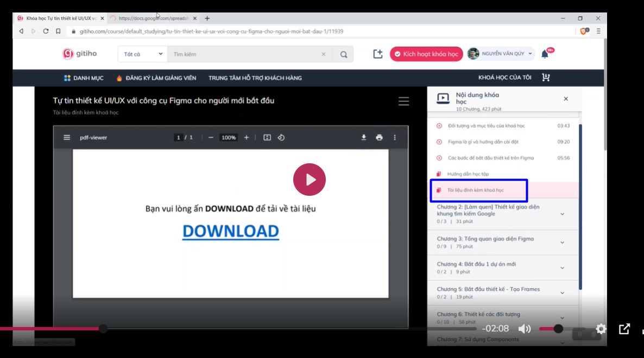Viewport: 644px width, 358px height.
Task: Open DANH MỤC menu
Action: [84, 78]
